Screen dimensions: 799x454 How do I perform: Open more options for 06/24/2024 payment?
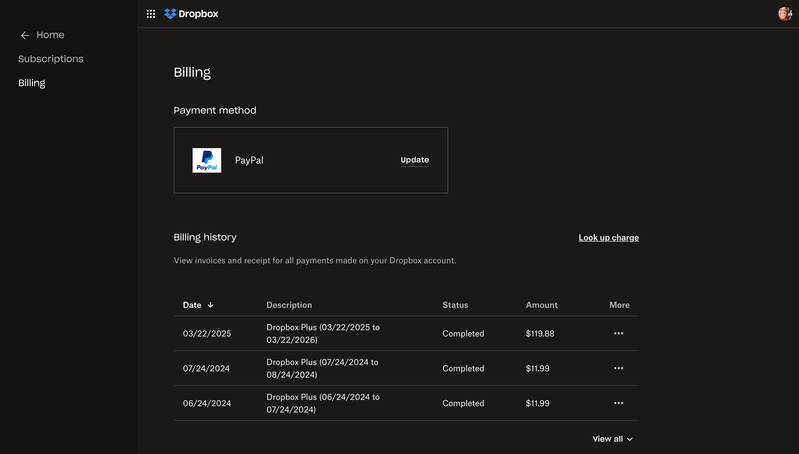tap(618, 403)
